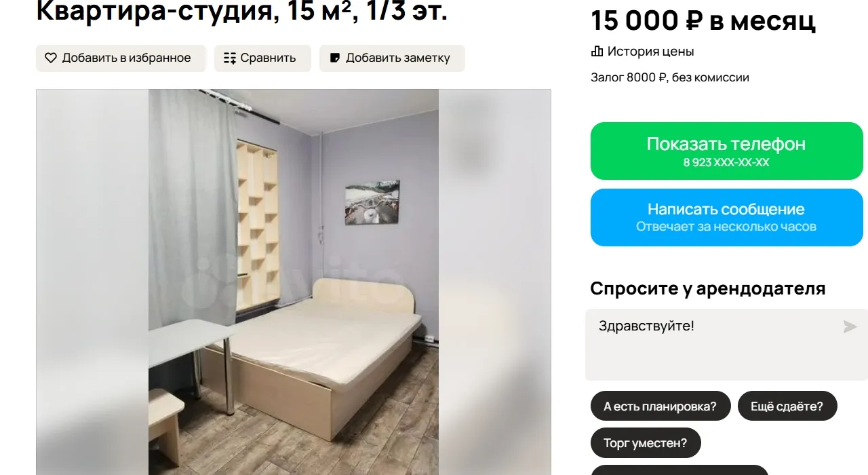Click the heart icon to add to favorites
The height and width of the screenshot is (475, 868).
pos(51,58)
